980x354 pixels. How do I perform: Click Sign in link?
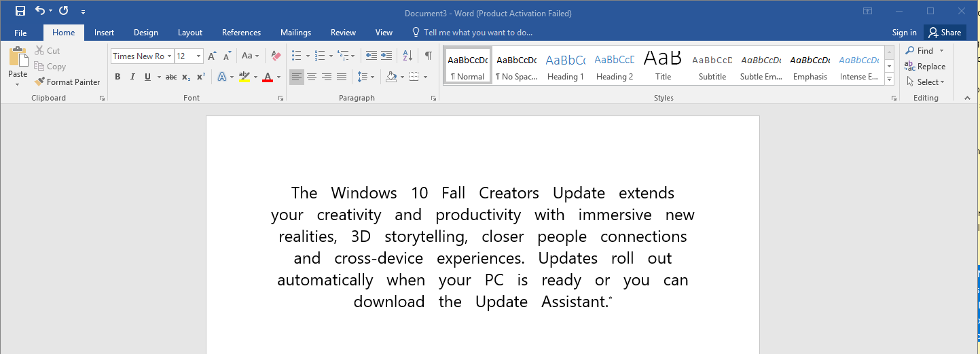(904, 33)
